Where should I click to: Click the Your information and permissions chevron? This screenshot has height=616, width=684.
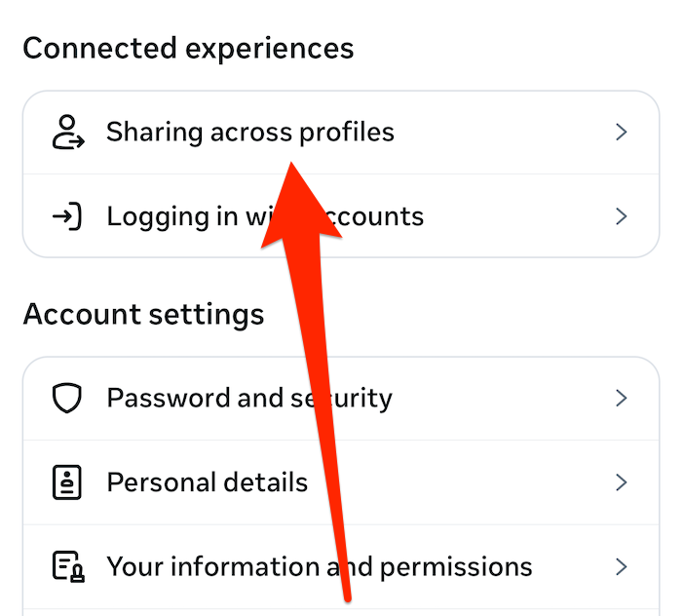pos(622,566)
